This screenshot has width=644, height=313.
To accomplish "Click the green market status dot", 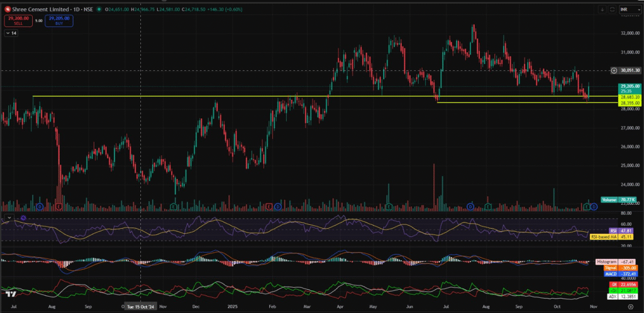I will pyautogui.click(x=100, y=9).
